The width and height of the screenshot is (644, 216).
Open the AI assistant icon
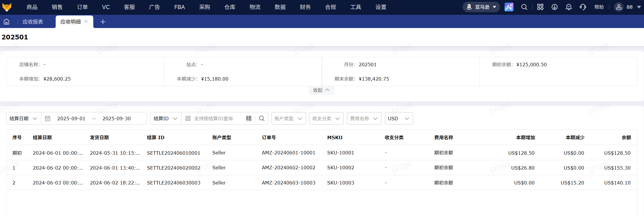[x=509, y=7]
